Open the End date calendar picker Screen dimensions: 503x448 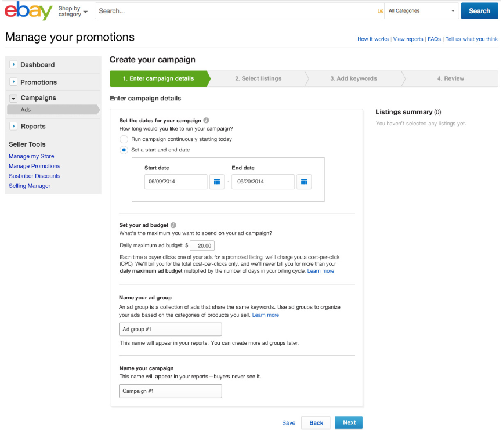coord(304,182)
